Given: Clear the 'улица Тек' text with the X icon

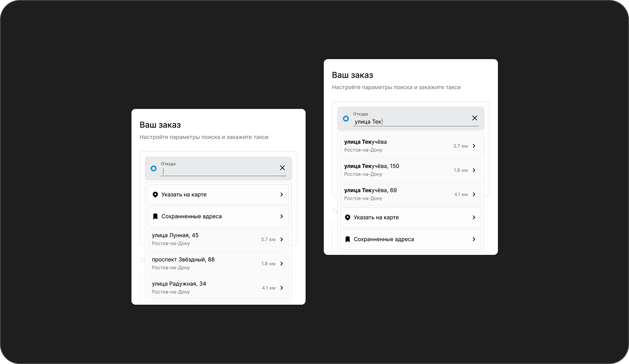Looking at the screenshot, I should tap(475, 118).
